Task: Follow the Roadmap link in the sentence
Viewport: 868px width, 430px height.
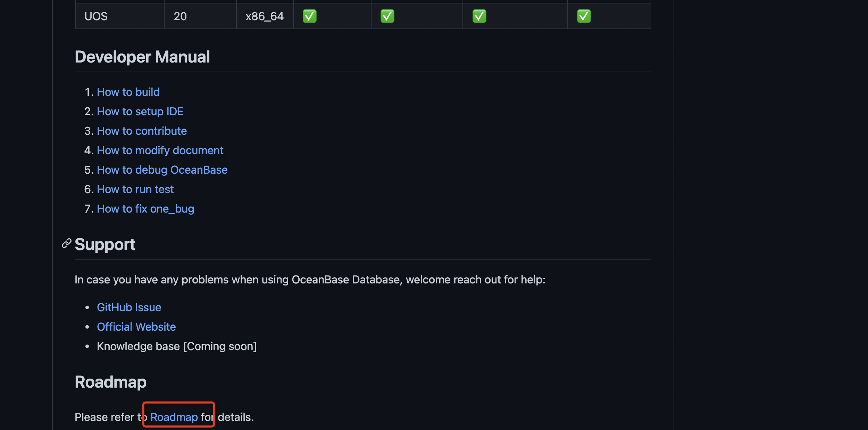Action: point(174,417)
